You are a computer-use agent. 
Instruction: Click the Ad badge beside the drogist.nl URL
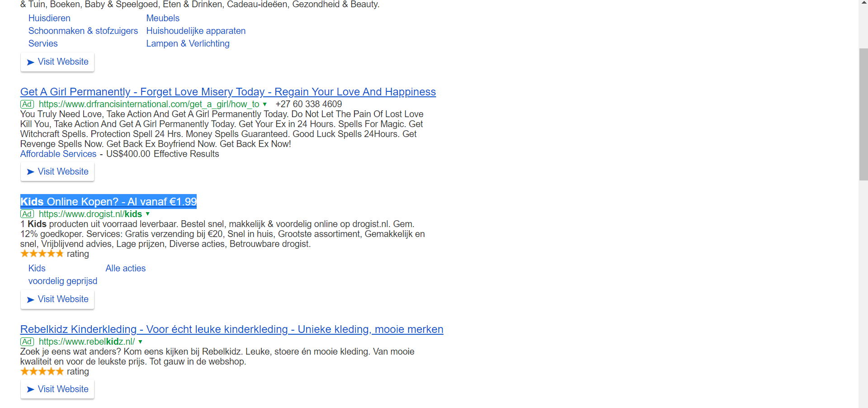point(27,214)
